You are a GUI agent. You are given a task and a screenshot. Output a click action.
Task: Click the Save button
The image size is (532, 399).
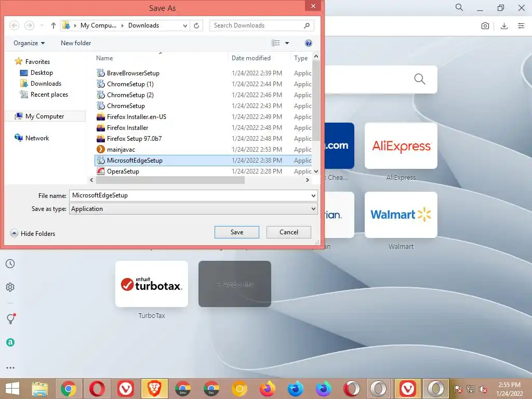tap(237, 232)
